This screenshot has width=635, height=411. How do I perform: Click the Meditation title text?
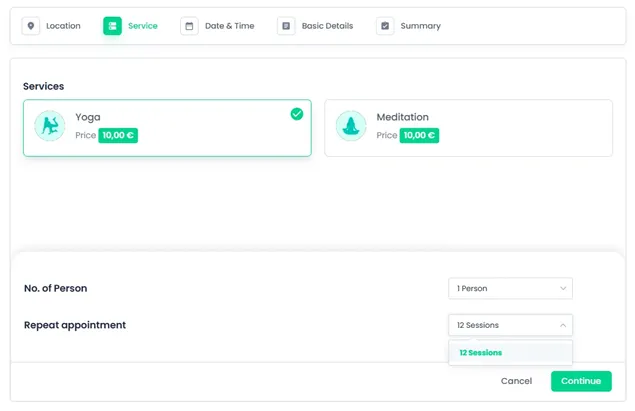coord(403,117)
